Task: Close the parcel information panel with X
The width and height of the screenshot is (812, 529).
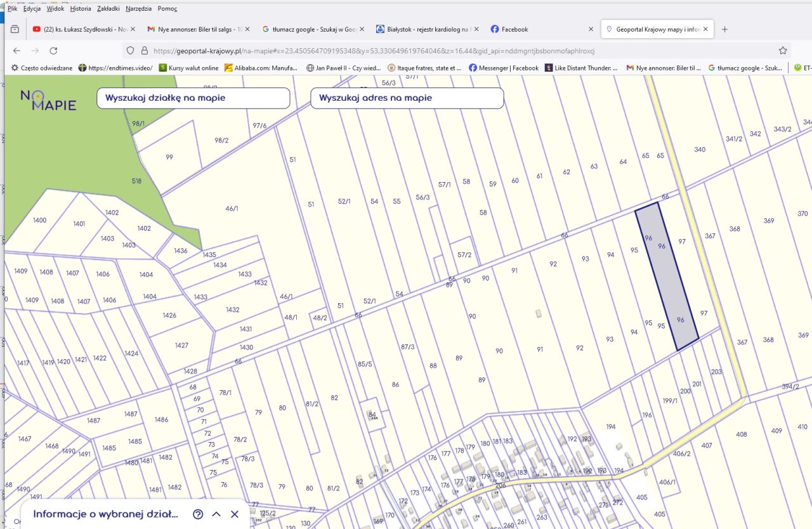Action: point(235,514)
